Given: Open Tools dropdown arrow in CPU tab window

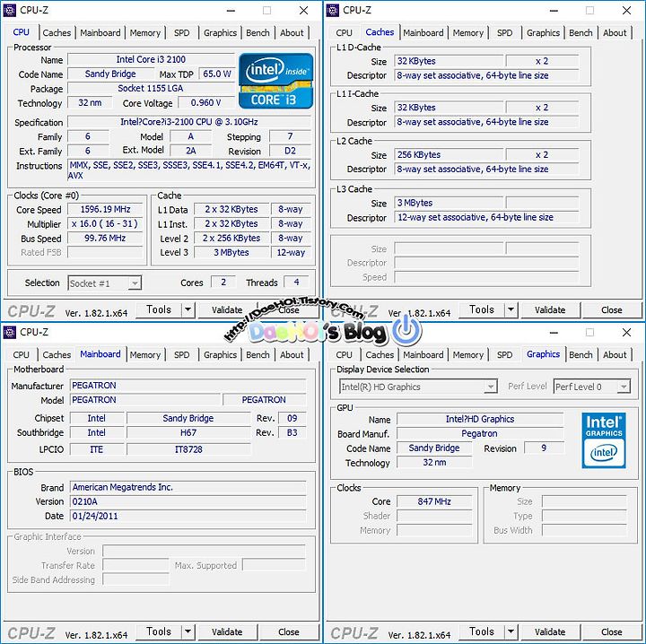Looking at the screenshot, I should pyautogui.click(x=188, y=309).
